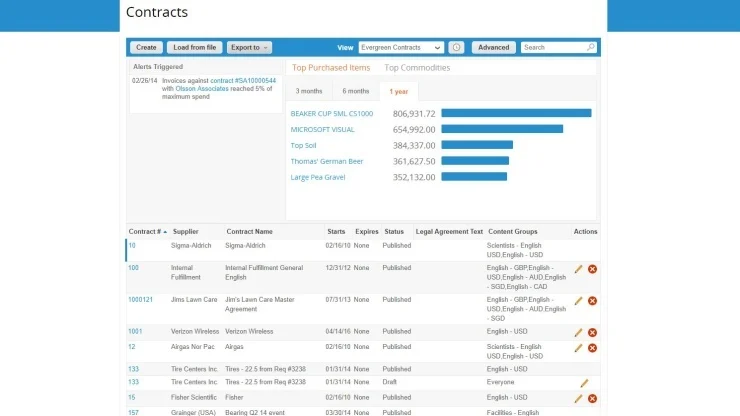Image resolution: width=740 pixels, height=416 pixels.
Task: Sort by Contract # column header
Action: pyautogui.click(x=148, y=231)
